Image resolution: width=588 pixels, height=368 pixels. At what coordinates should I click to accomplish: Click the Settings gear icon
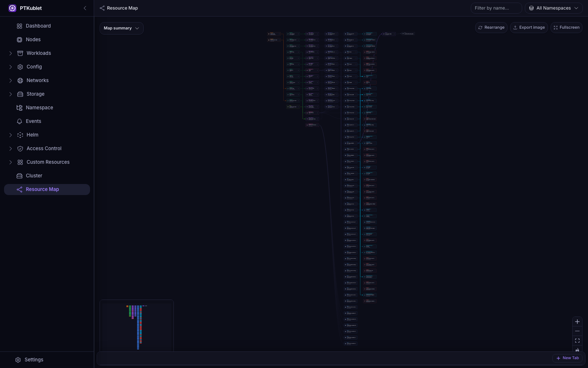[18, 360]
